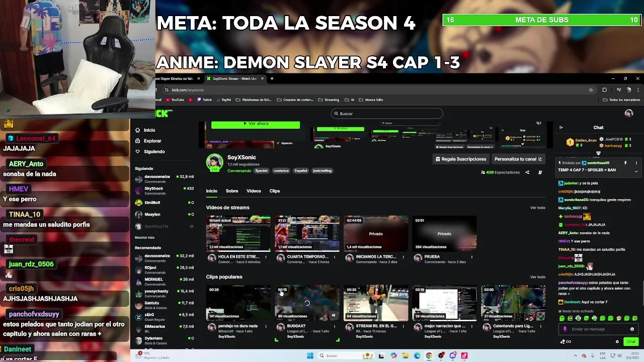Screen dimensions: 644x362
Task: Open the browser extensions icon
Action: pos(604,90)
